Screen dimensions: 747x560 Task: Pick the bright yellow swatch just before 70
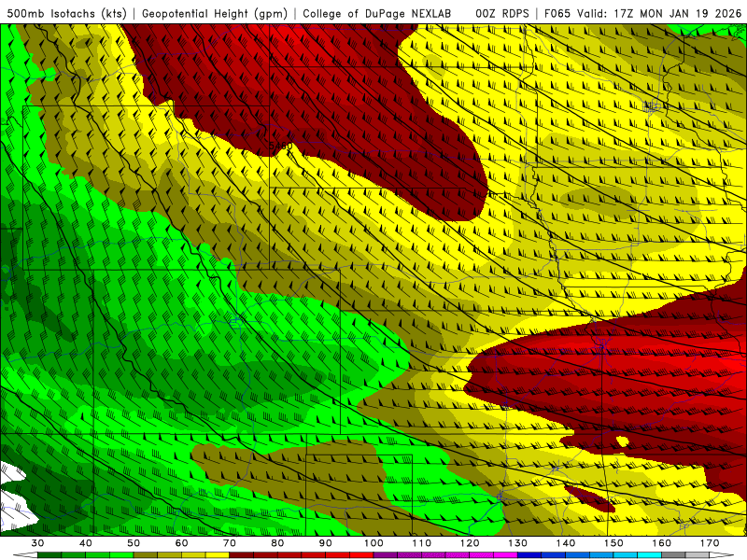tap(218, 555)
